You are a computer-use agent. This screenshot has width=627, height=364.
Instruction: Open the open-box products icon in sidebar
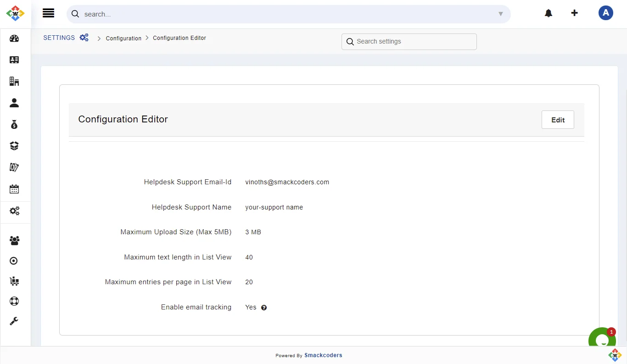pyautogui.click(x=14, y=146)
